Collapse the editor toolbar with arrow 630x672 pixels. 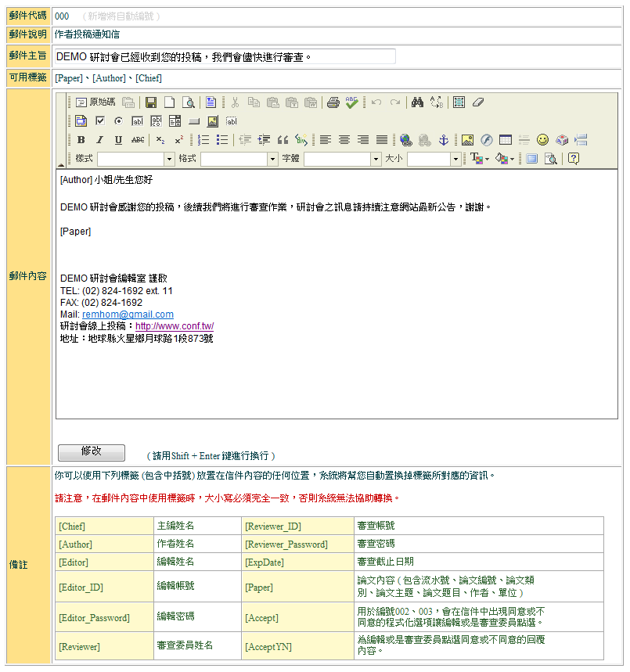click(x=62, y=164)
